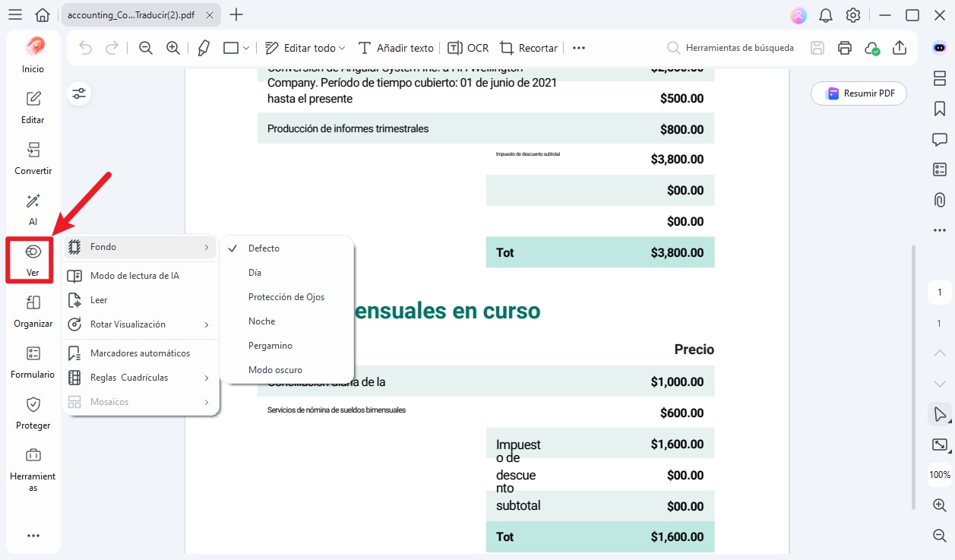Switch background to Noche mode

[261, 321]
